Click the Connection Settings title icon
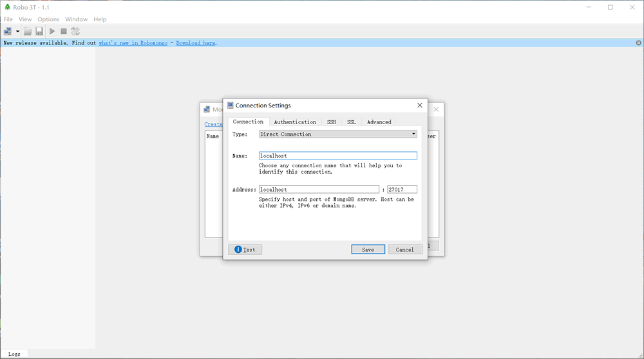Image resolution: width=644 pixels, height=359 pixels. pos(231,106)
